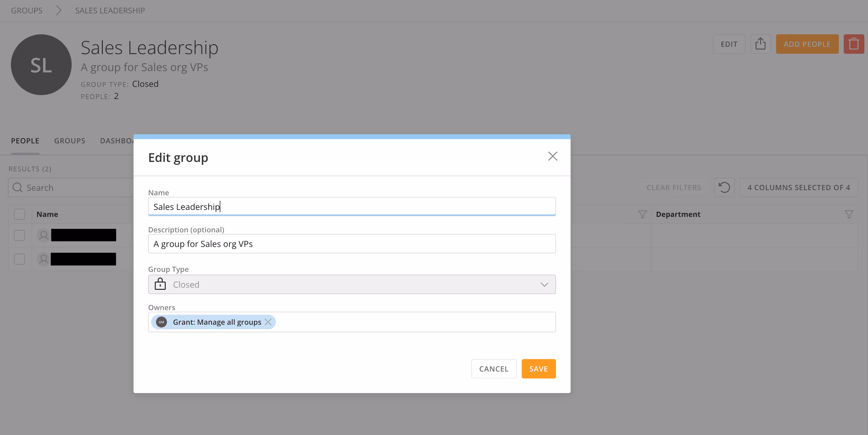Click the reset undo arrow icon

(x=724, y=187)
